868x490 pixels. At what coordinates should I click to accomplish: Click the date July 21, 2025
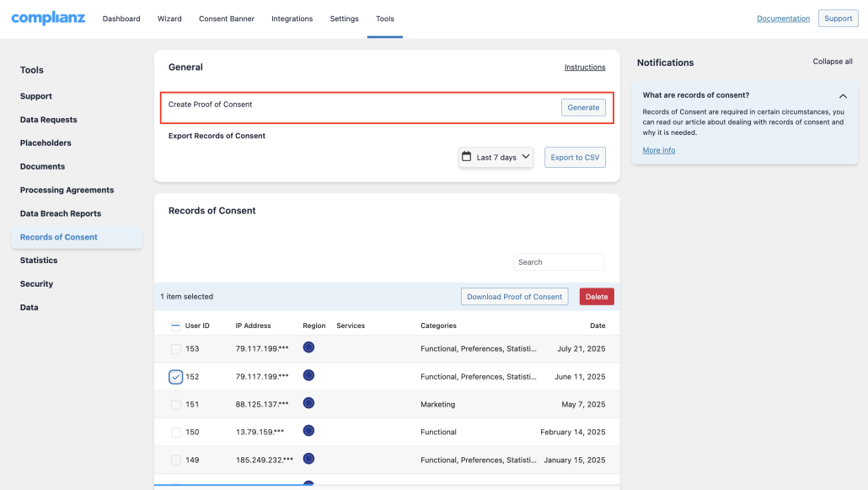coord(581,349)
